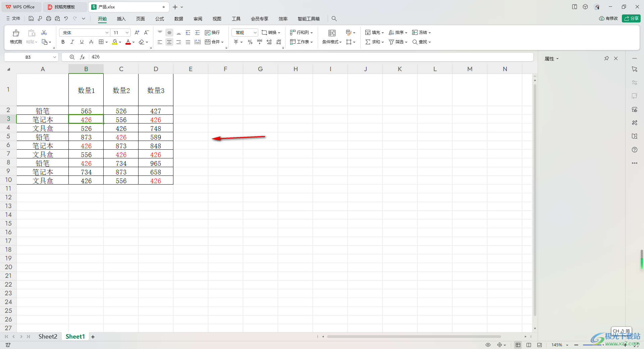Select cell containing 873 in row 5
The image size is (644, 349).
click(86, 137)
